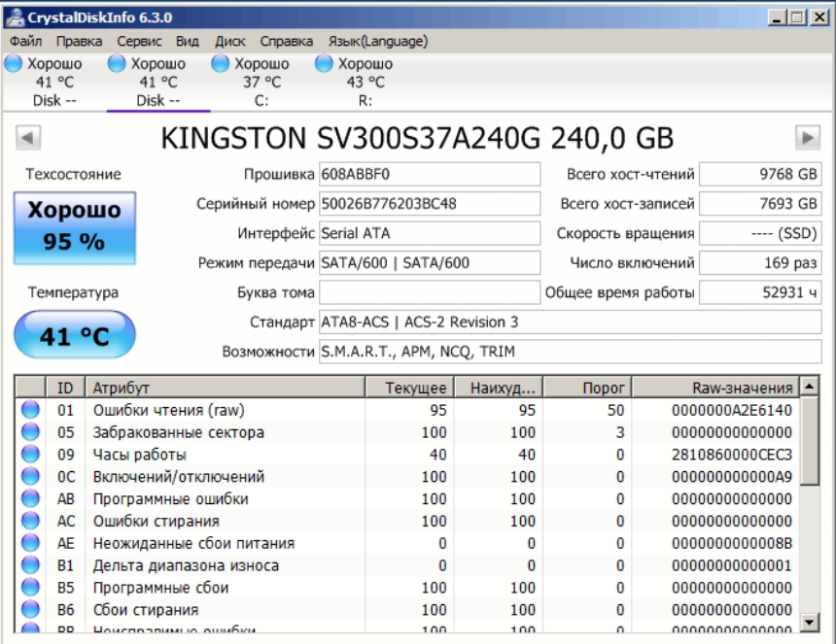The width and height of the screenshot is (836, 644).
Task: Go to previous disk with left arrow
Action: [x=28, y=138]
